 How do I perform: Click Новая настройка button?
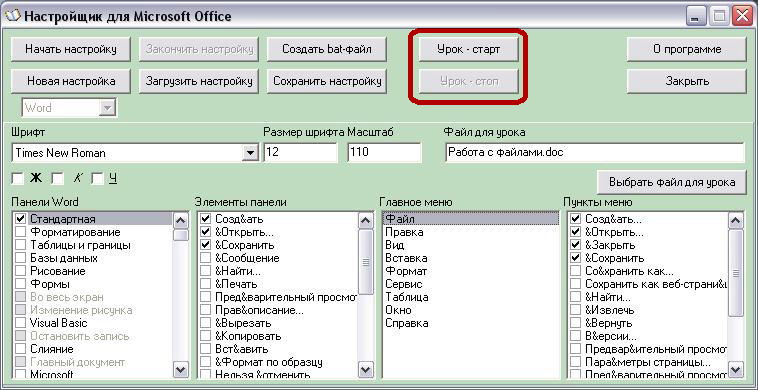[71, 81]
